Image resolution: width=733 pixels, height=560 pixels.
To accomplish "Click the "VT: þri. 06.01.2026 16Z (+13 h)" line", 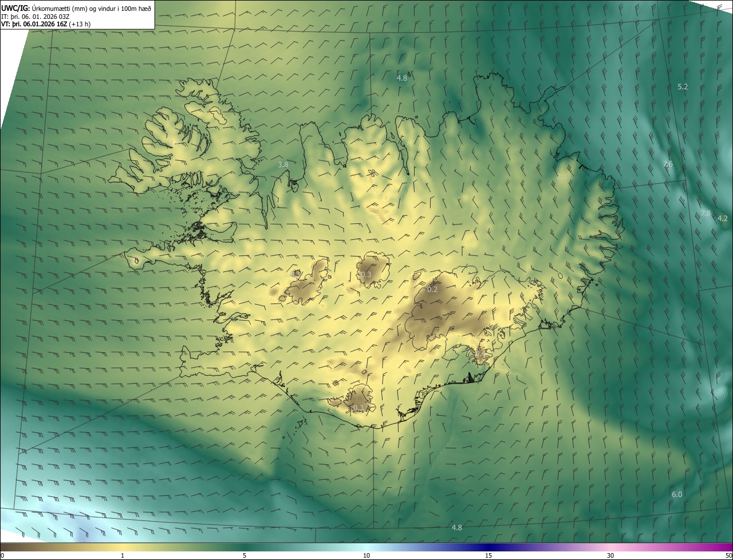I will pyautogui.click(x=46, y=24).
